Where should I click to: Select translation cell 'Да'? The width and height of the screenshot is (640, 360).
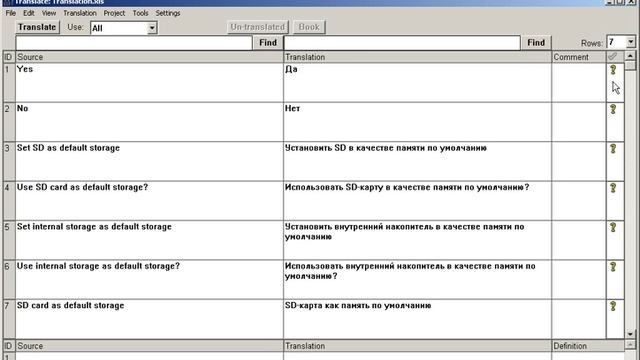tap(418, 82)
